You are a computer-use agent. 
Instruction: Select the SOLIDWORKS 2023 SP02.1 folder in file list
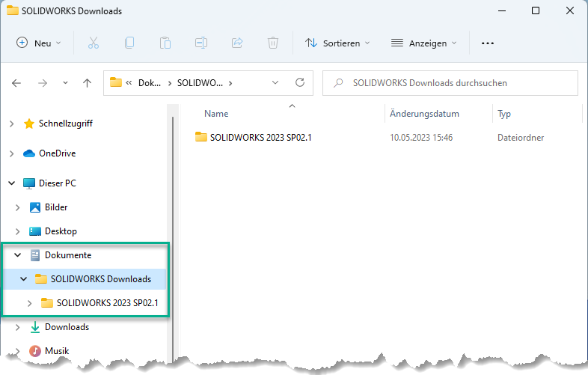(x=260, y=138)
